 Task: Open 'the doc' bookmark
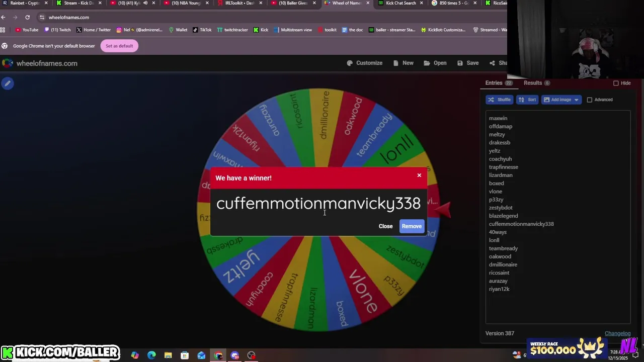point(352,30)
